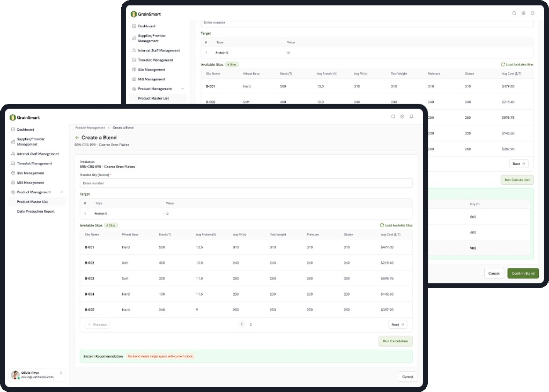
Task: Click no-blend warning message in System Recommendation
Action: [160, 356]
